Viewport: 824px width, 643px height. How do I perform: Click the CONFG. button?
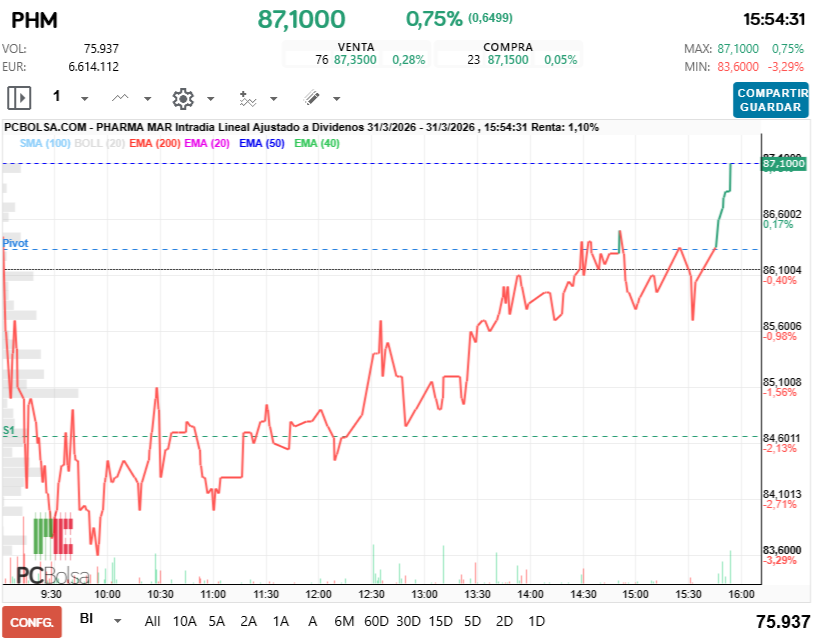[x=32, y=622]
